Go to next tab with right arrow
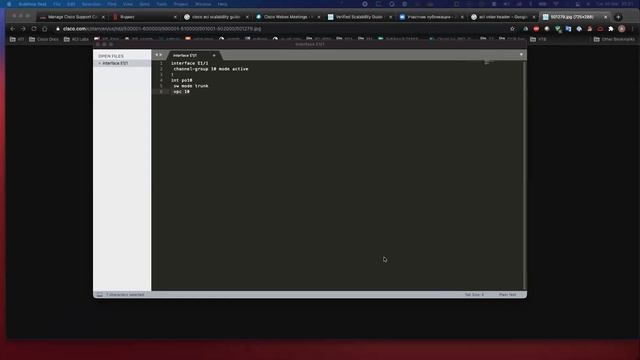Image resolution: width=640 pixels, height=360 pixels. [x=160, y=55]
